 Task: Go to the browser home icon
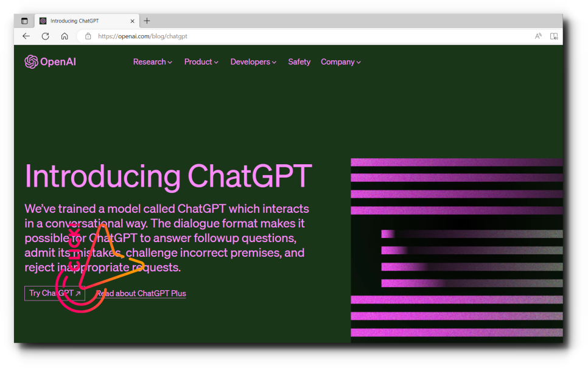65,36
